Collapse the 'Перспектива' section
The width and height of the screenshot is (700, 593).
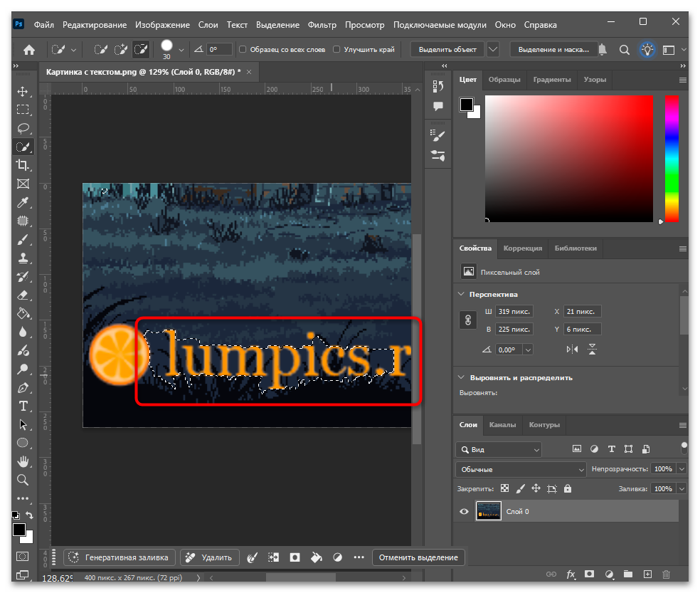pyautogui.click(x=461, y=294)
